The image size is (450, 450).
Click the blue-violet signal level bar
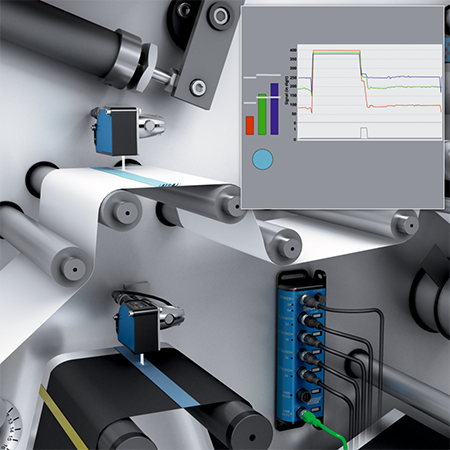(x=274, y=109)
